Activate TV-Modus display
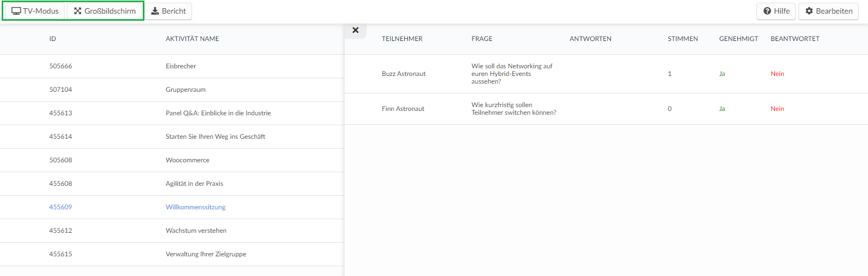The image size is (868, 276). (x=35, y=11)
